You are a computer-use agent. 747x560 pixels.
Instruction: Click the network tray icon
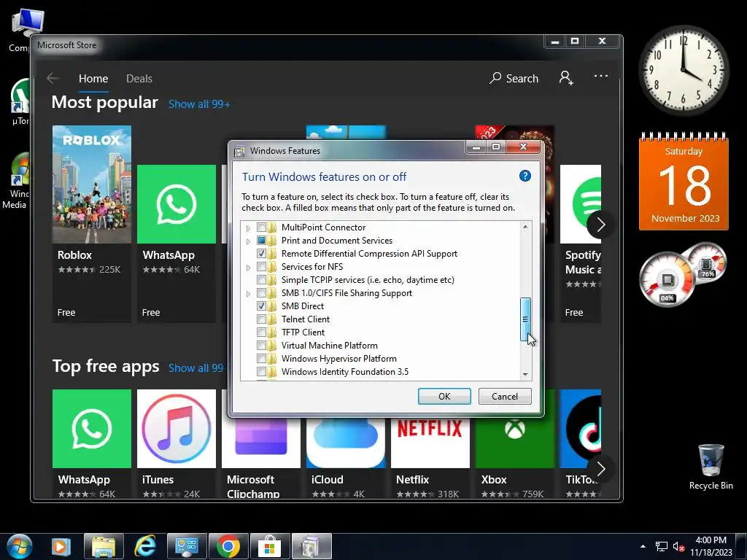tap(661, 546)
